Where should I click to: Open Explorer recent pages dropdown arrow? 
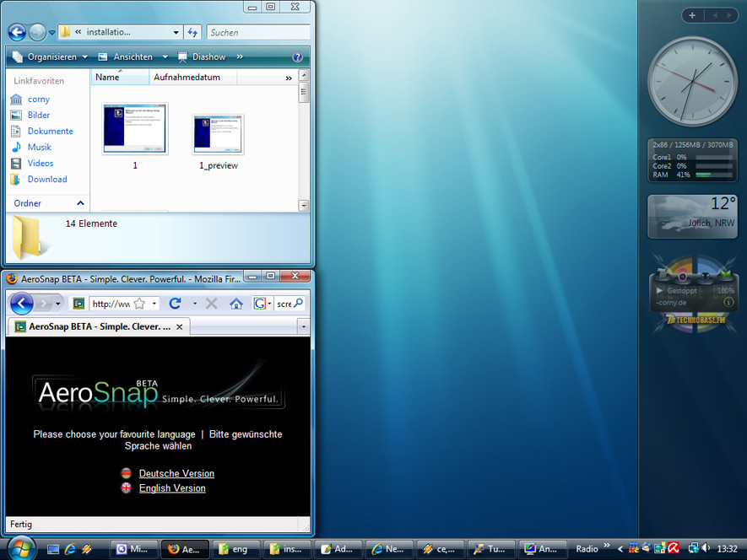tap(52, 33)
